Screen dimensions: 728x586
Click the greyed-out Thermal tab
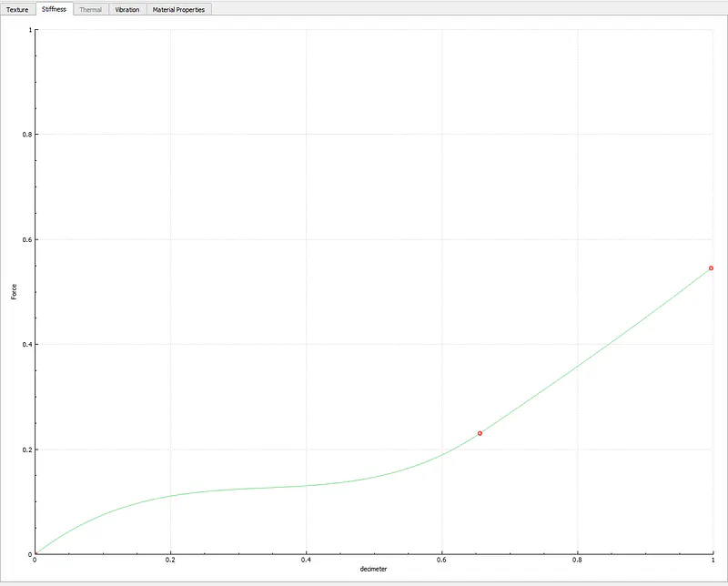click(90, 9)
